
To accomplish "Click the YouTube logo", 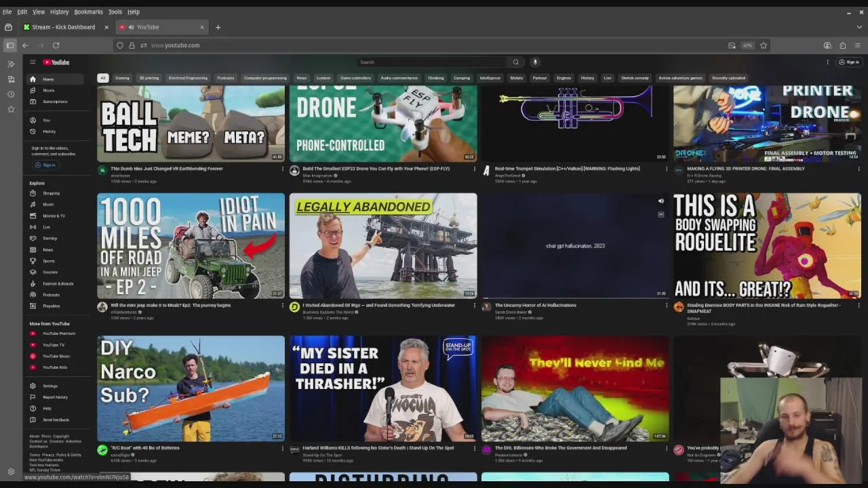I will pyautogui.click(x=56, y=62).
